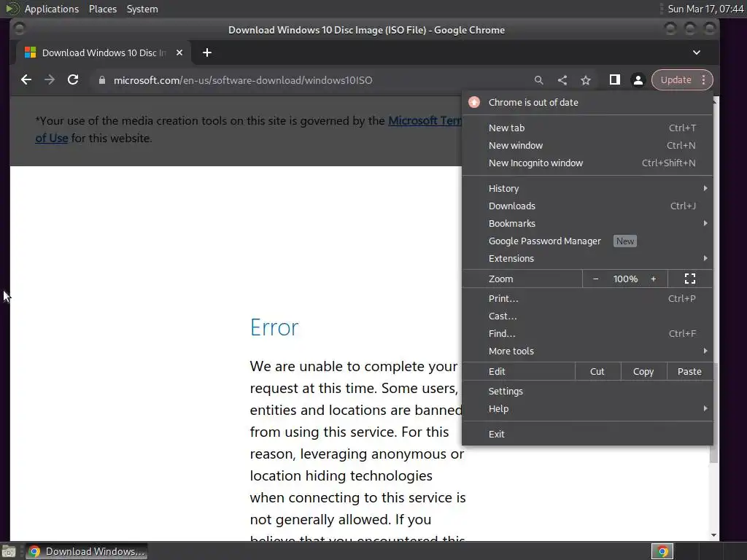Open the Microsoft Terms of Use link

(x=425, y=121)
